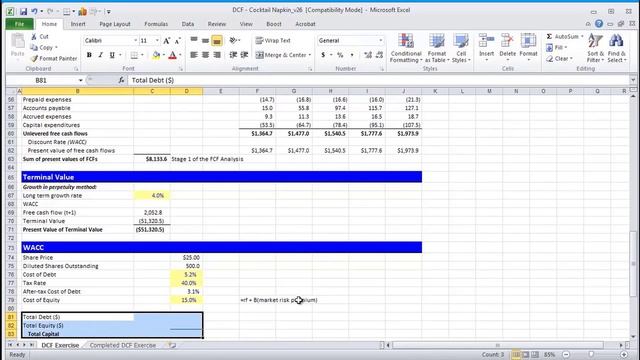Click the Undo icon
This screenshot has height=360, width=640.
[x=35, y=11]
